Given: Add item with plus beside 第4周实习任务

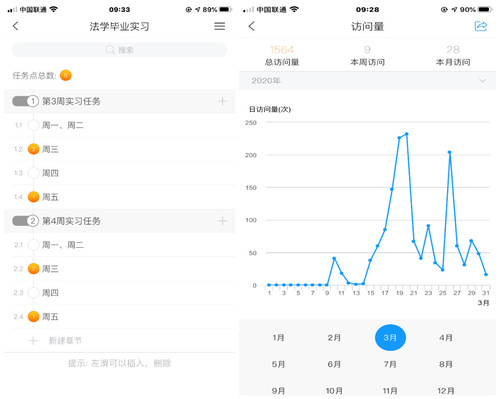Looking at the screenshot, I should pyautogui.click(x=222, y=221).
